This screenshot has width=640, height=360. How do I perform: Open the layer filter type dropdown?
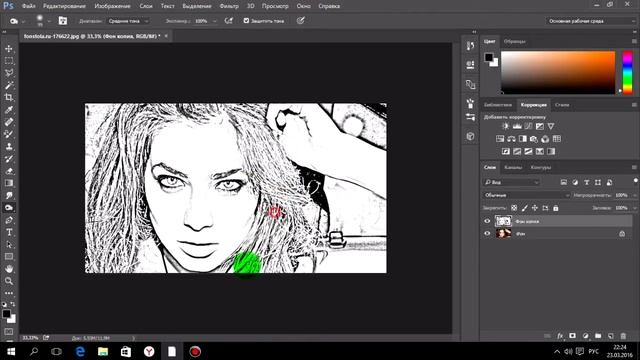511,182
